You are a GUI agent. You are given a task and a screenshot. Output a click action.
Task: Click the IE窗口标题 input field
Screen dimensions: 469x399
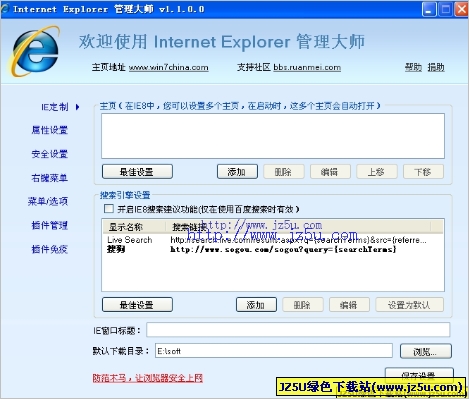click(x=298, y=330)
